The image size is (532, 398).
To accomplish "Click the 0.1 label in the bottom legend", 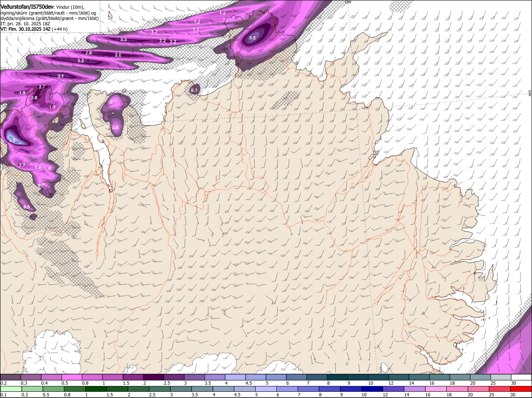I will point(4,395).
